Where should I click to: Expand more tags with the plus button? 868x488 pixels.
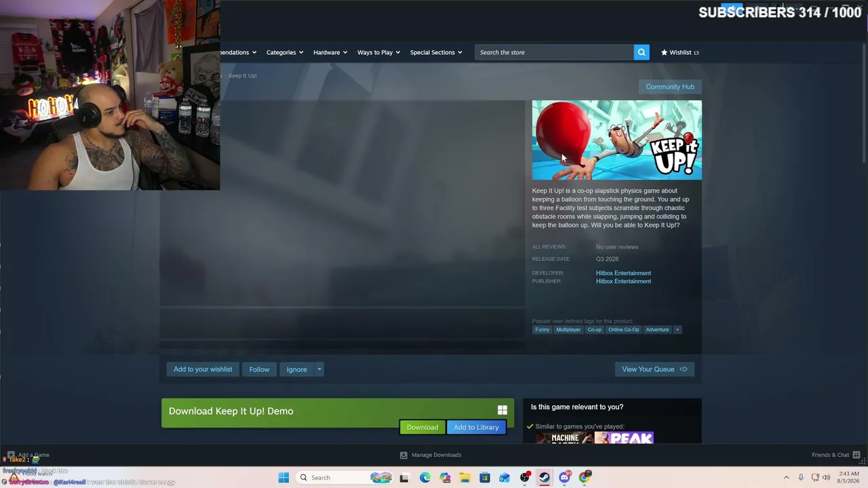(x=677, y=329)
